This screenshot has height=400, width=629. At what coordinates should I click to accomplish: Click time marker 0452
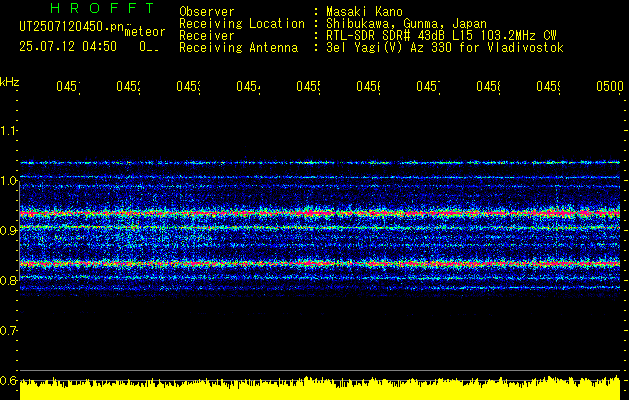click(x=128, y=87)
